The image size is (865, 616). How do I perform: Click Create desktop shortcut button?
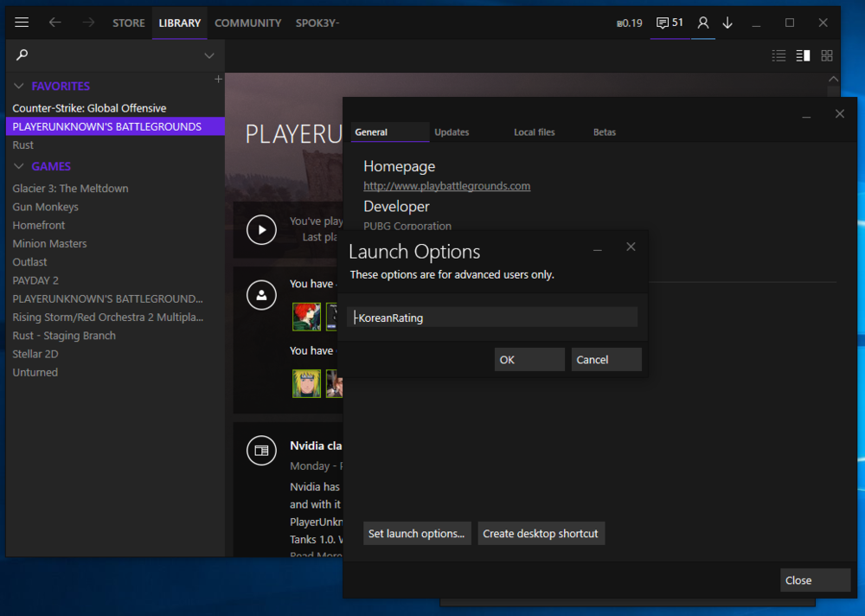coord(540,534)
